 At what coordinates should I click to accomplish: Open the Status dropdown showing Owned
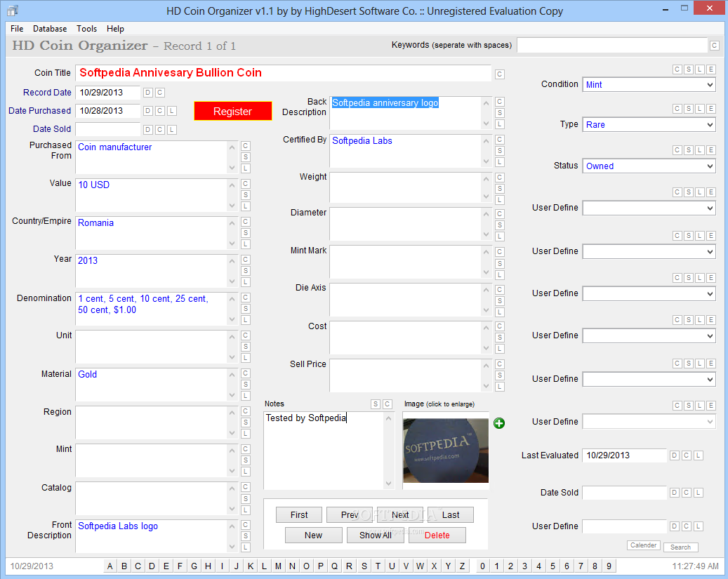649,166
